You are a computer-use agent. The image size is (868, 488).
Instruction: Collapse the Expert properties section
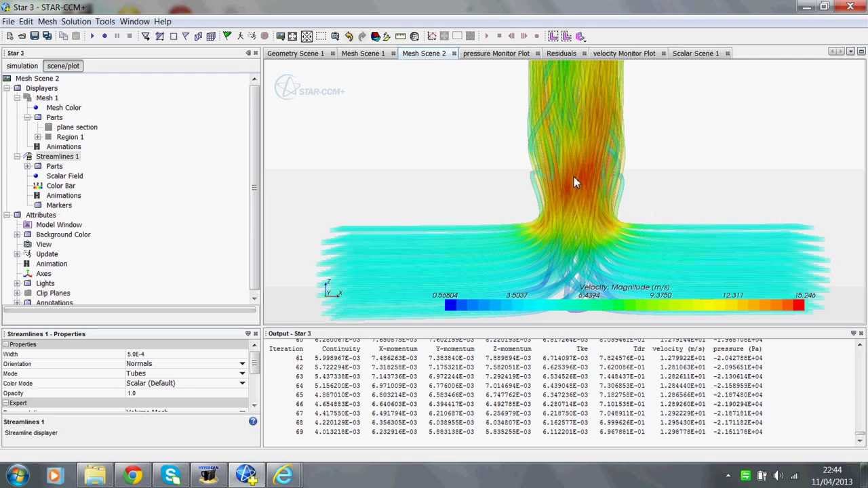[5, 403]
